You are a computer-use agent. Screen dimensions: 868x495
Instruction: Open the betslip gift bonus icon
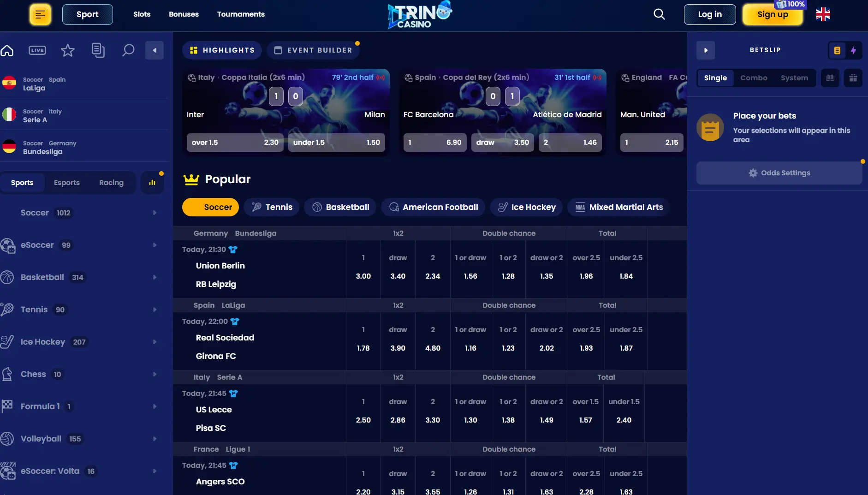pos(853,78)
